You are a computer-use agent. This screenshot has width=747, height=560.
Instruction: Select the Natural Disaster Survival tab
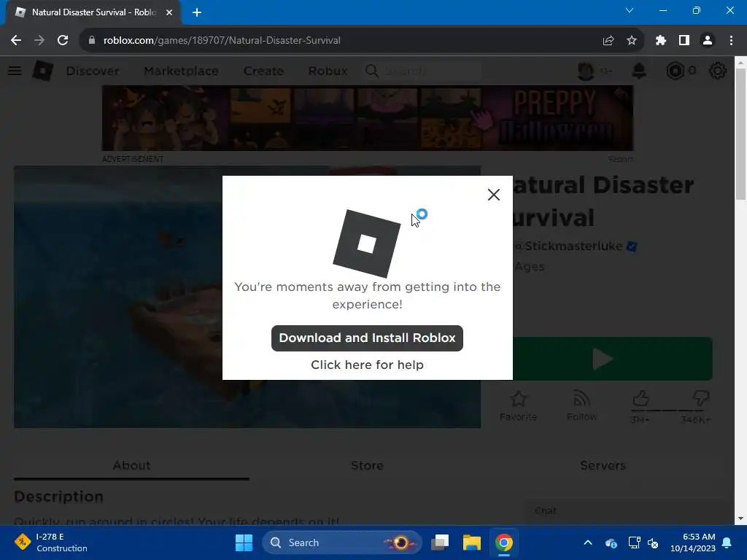click(93, 12)
